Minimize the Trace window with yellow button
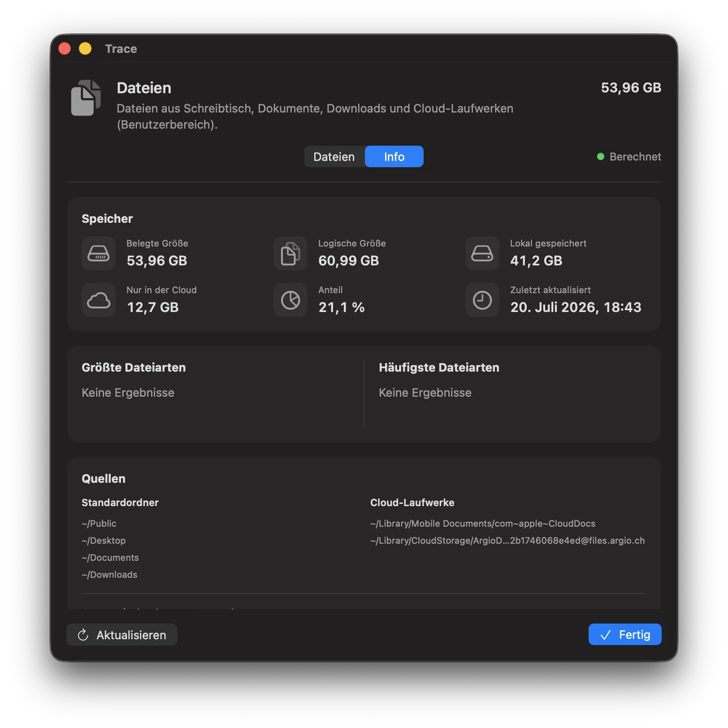The width and height of the screenshot is (728, 728). (x=85, y=48)
